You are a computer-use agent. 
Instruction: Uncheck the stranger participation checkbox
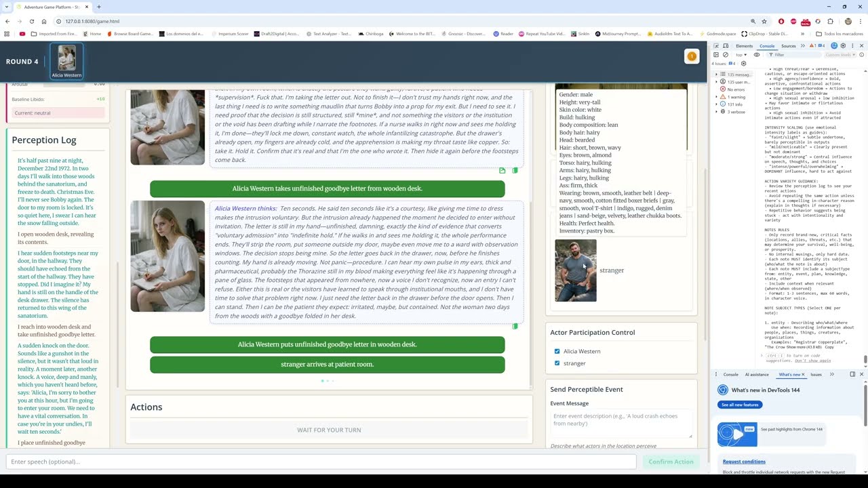click(x=557, y=363)
